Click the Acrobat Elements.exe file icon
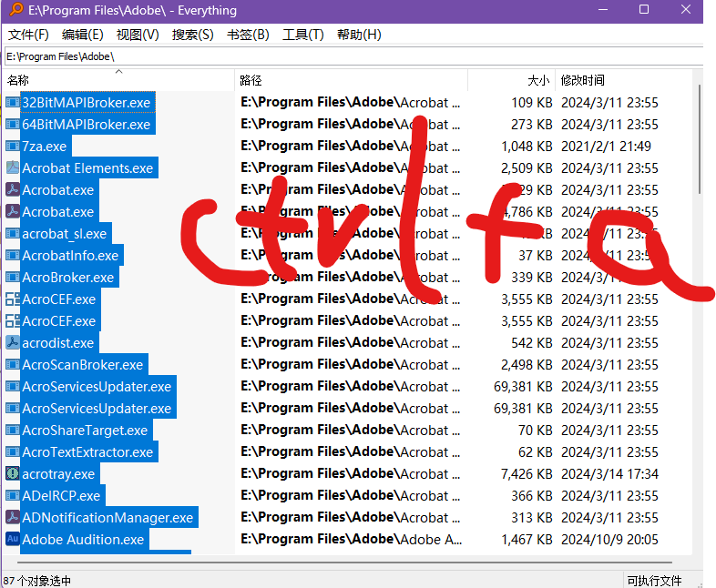 (x=13, y=167)
